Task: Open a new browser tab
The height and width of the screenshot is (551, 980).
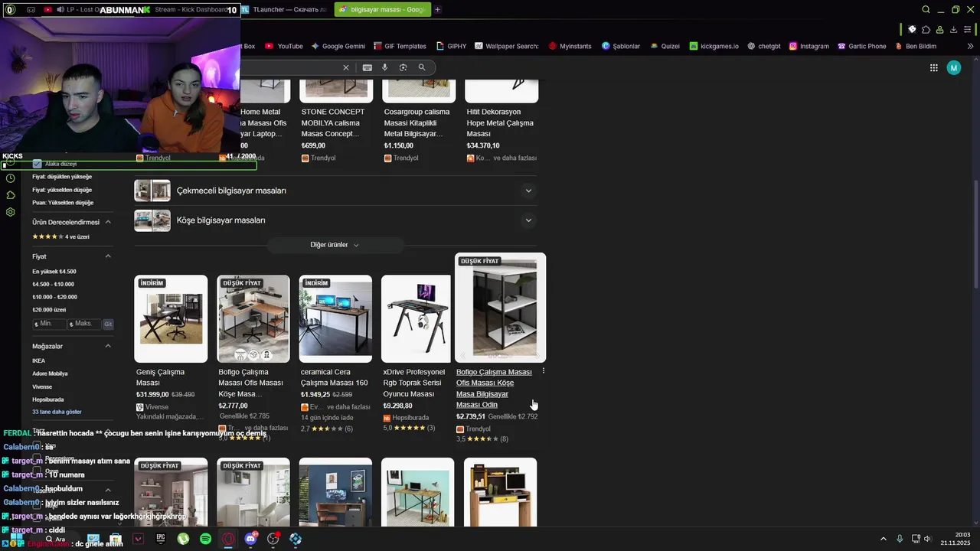Action: [437, 10]
